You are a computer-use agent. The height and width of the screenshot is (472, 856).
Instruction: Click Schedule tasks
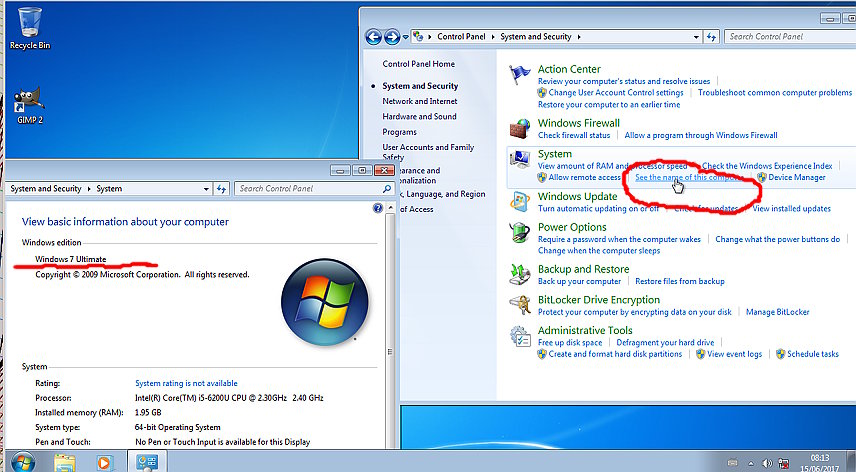pos(813,354)
